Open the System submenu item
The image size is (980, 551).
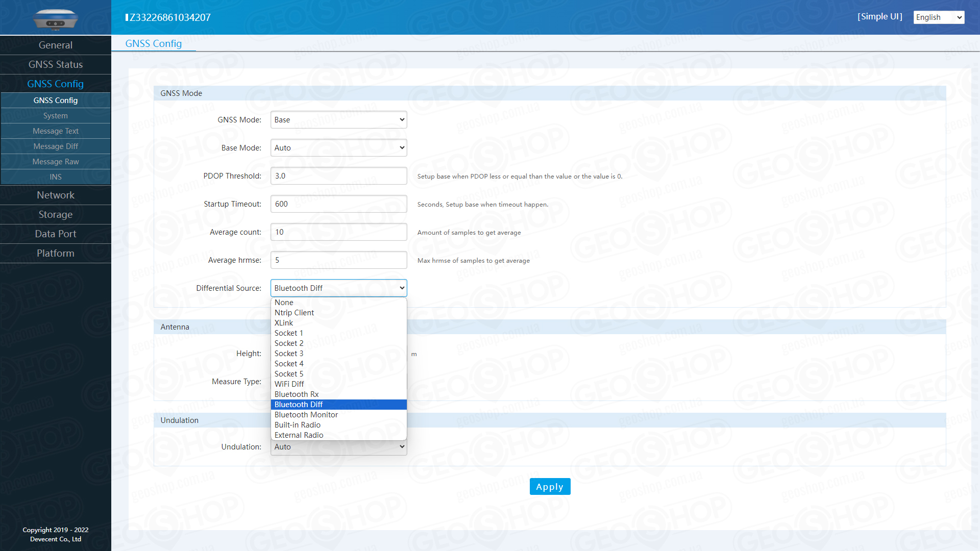click(55, 116)
